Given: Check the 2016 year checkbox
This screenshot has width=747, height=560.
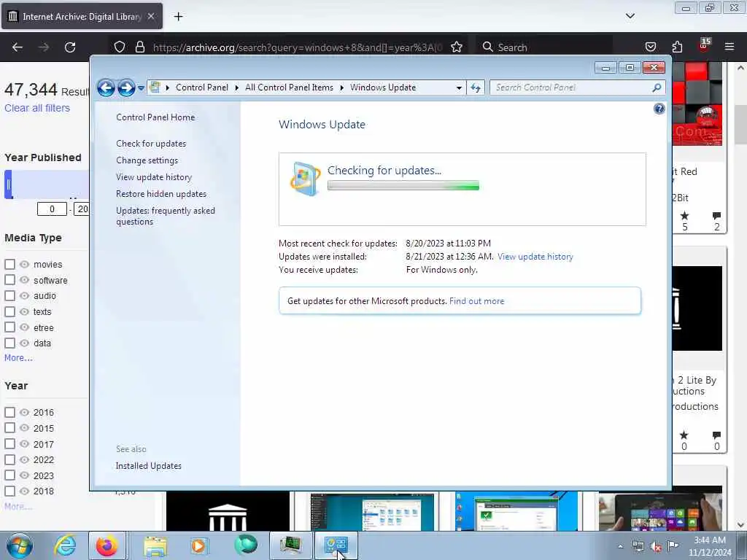Looking at the screenshot, I should click(x=9, y=413).
